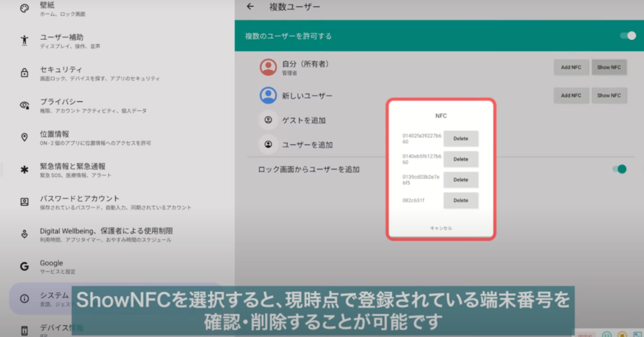Click the blue new user avatar icon
Viewport: 644px width, 337px height.
pos(268,95)
